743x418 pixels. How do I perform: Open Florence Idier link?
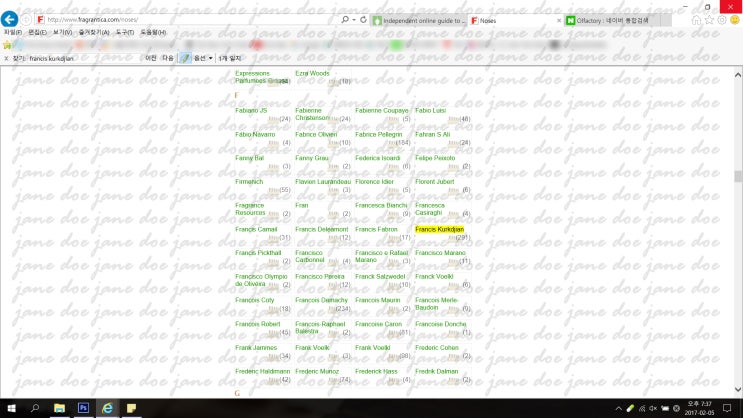tap(374, 182)
